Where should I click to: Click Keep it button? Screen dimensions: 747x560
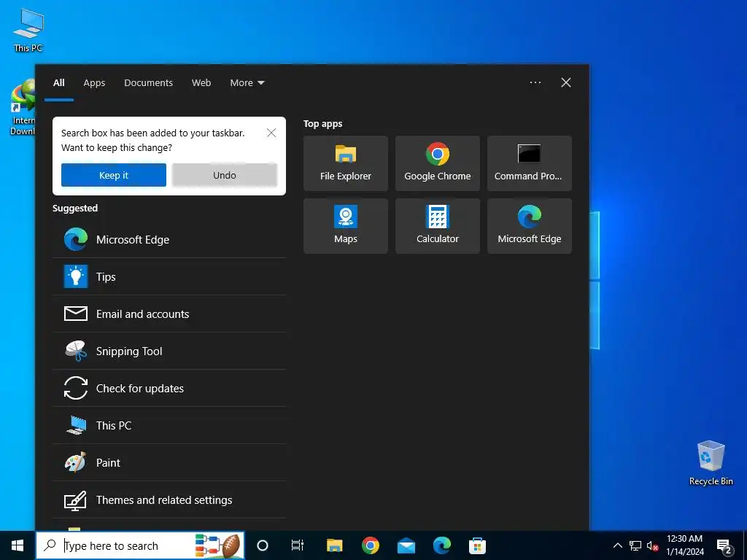[x=114, y=175]
